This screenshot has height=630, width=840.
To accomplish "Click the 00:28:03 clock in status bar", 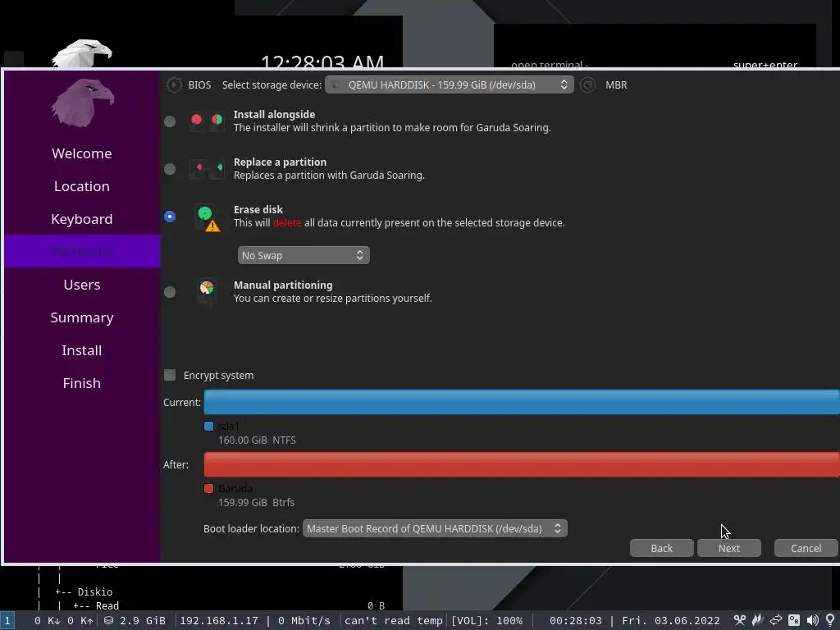I will pos(575,620).
